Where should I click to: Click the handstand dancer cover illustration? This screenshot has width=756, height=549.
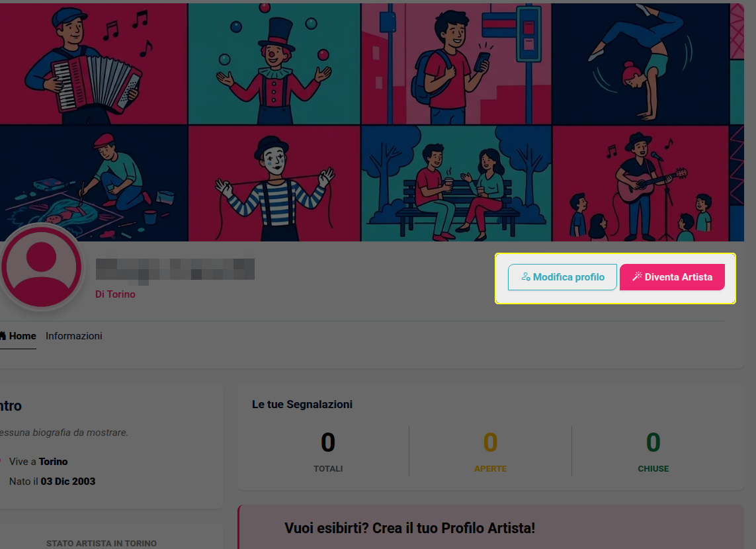640,63
